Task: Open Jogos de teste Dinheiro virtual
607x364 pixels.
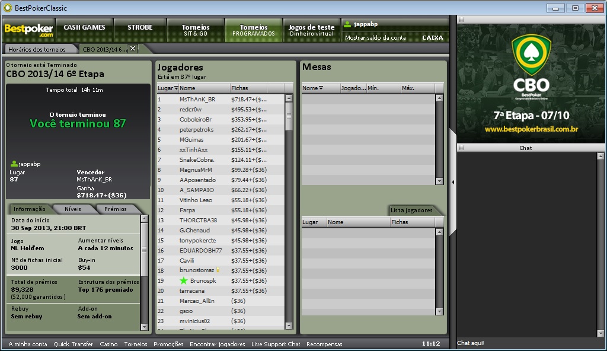Action: click(312, 30)
